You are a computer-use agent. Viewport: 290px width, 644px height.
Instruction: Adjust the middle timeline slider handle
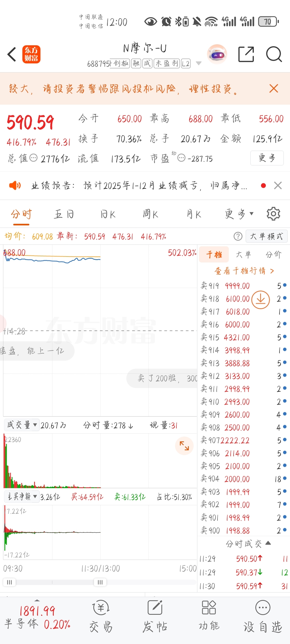click(100, 582)
